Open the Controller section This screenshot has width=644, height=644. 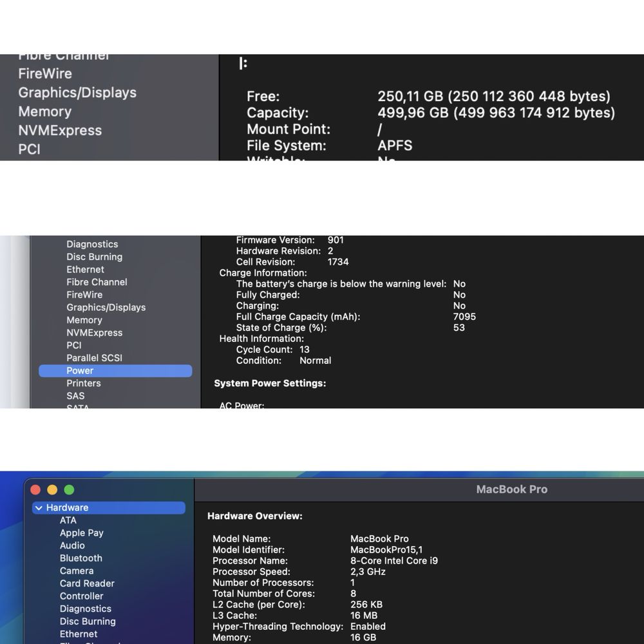point(81,596)
